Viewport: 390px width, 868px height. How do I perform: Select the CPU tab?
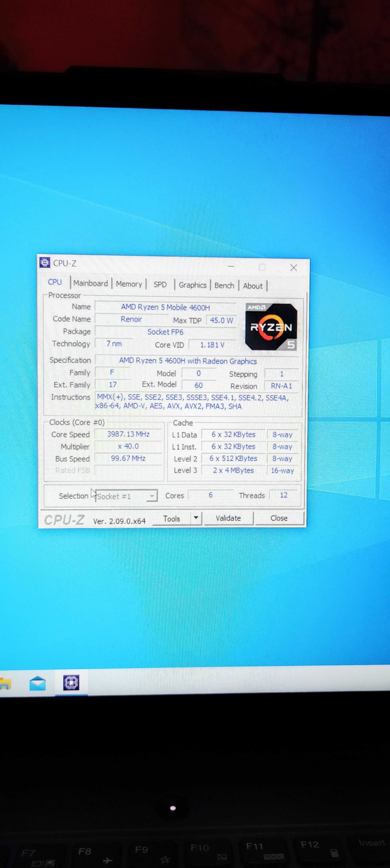pos(55,282)
